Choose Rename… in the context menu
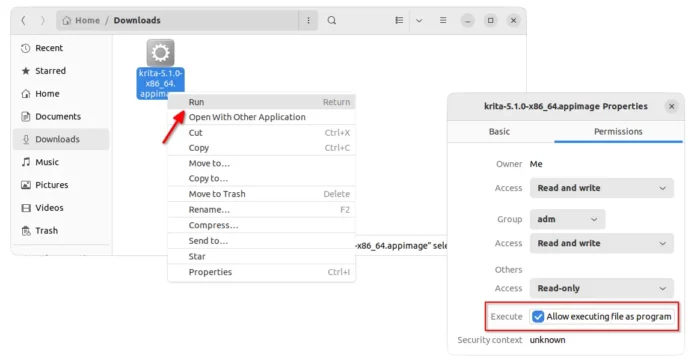700x364 pixels. tap(262, 209)
